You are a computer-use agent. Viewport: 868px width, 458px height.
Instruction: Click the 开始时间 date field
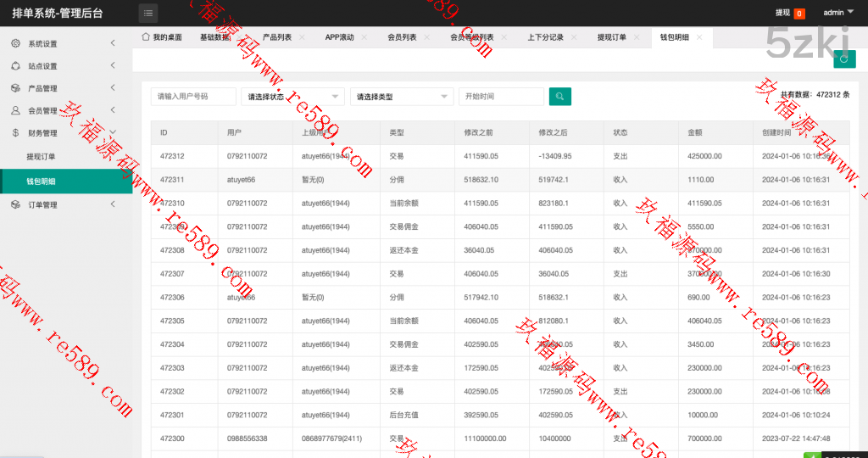pos(500,97)
